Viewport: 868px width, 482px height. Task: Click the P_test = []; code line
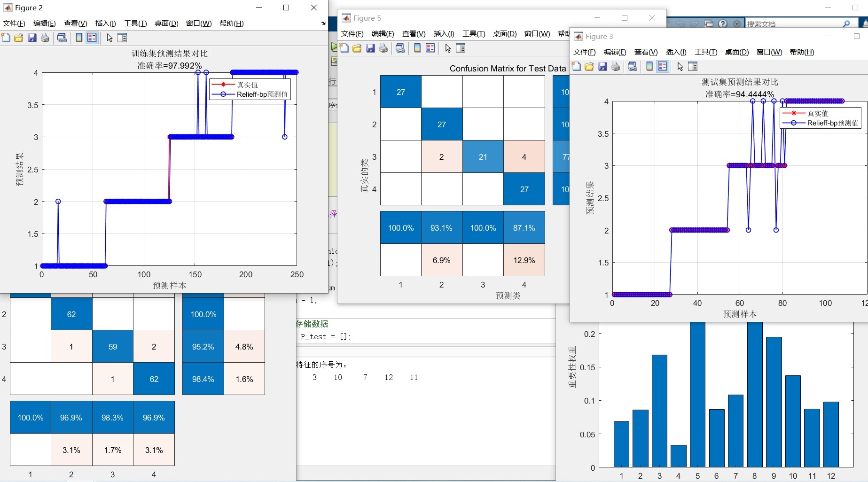pyautogui.click(x=326, y=337)
